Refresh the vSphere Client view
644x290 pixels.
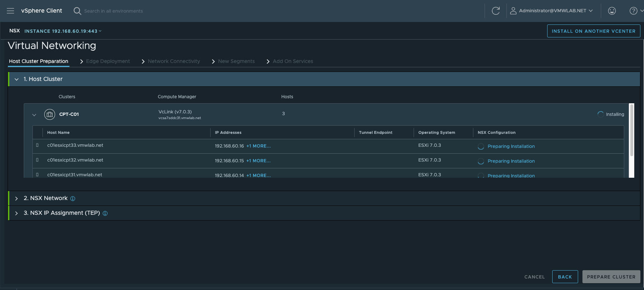pos(496,11)
